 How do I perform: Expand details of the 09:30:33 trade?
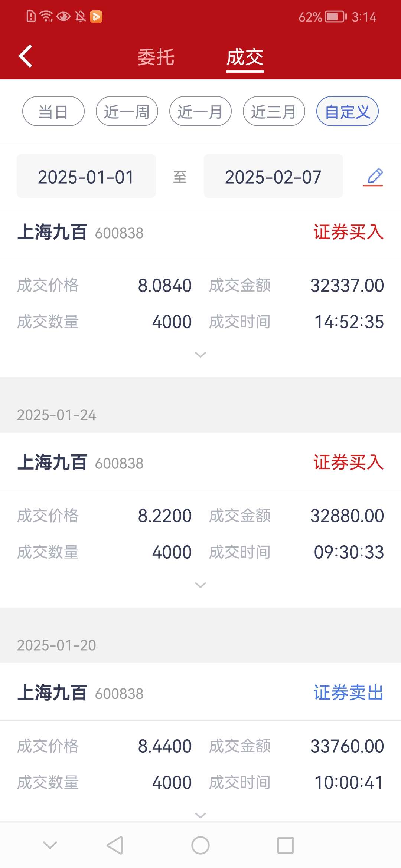pyautogui.click(x=200, y=585)
